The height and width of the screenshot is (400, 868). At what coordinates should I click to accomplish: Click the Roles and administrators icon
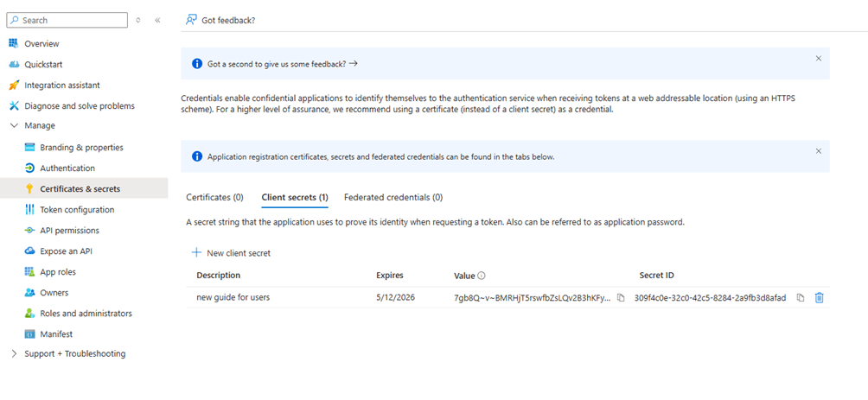tap(30, 313)
